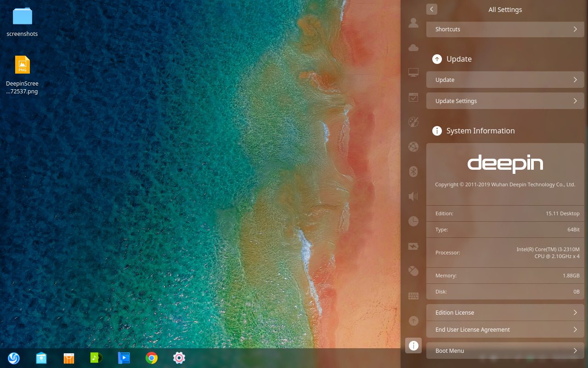Screen dimensions: 588x368
Task: Click the back arrow from All Settings
Action: pyautogui.click(x=431, y=9)
